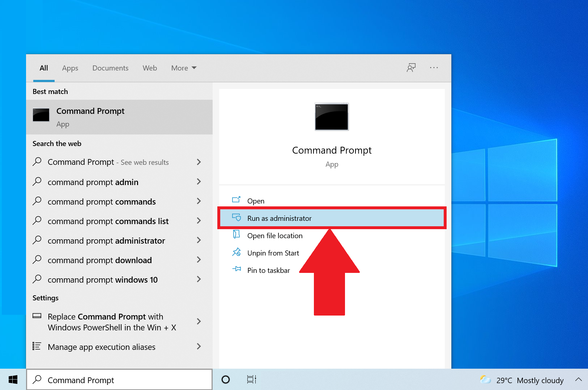The image size is (588, 390).
Task: Open Manage app execution aliases setting
Action: (x=119, y=347)
